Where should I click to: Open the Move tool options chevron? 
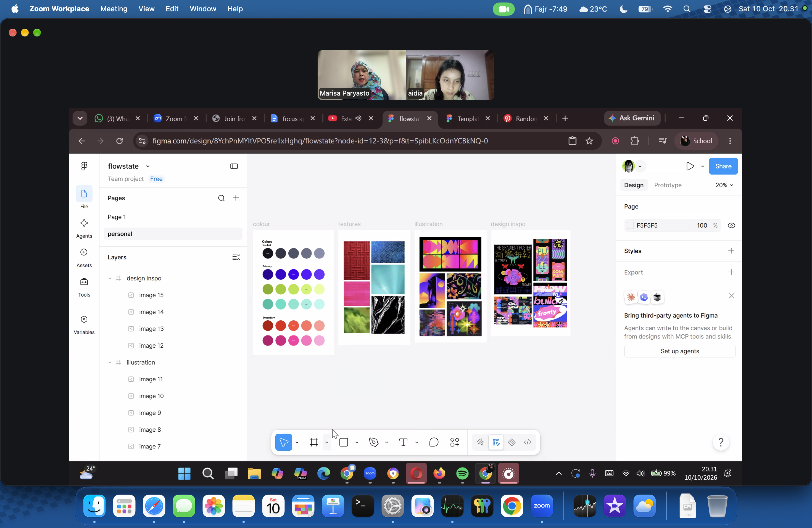click(297, 442)
